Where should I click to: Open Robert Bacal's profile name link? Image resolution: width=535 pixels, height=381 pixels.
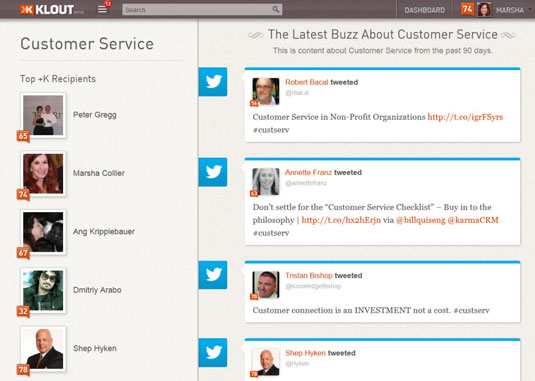(x=306, y=82)
